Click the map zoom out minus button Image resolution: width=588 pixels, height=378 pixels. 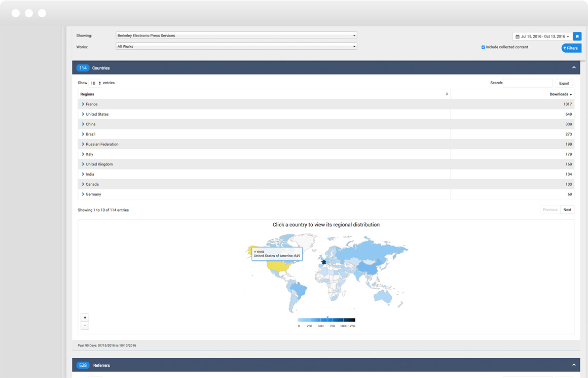(x=85, y=326)
